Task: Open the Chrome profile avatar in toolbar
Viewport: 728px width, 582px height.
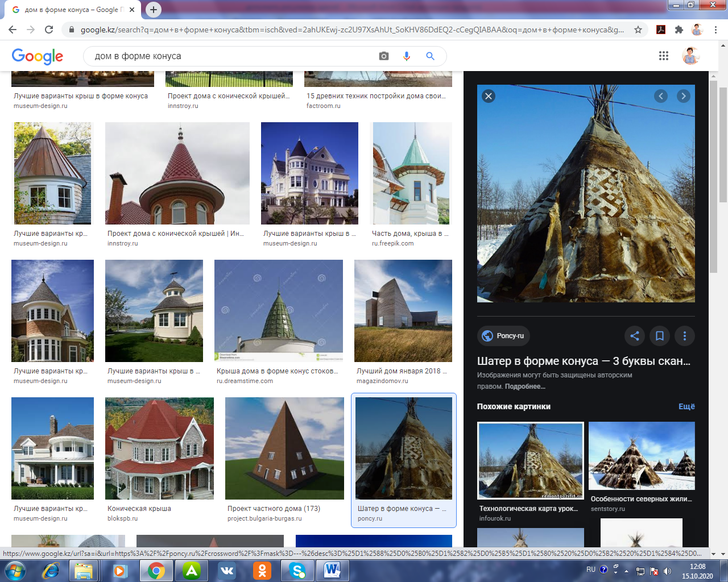Action: click(697, 30)
